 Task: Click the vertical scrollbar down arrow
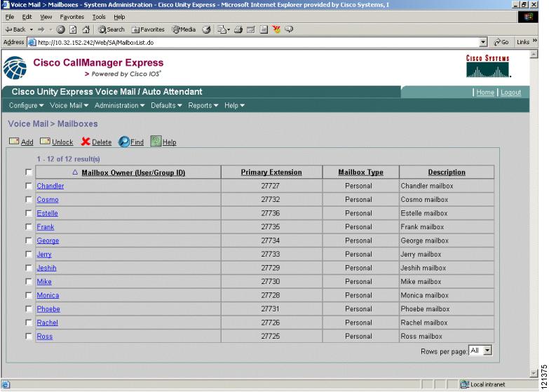(x=534, y=373)
